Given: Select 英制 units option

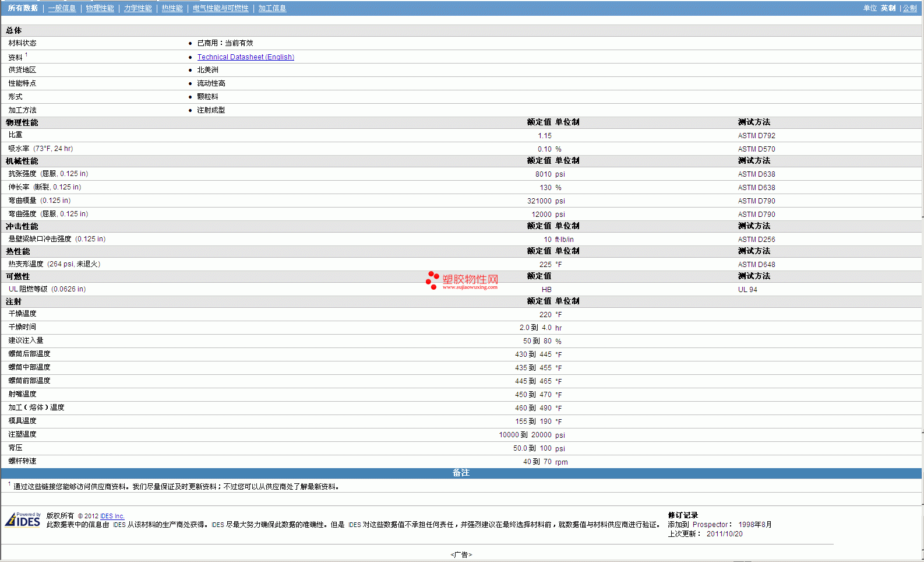Looking at the screenshot, I should click(888, 8).
